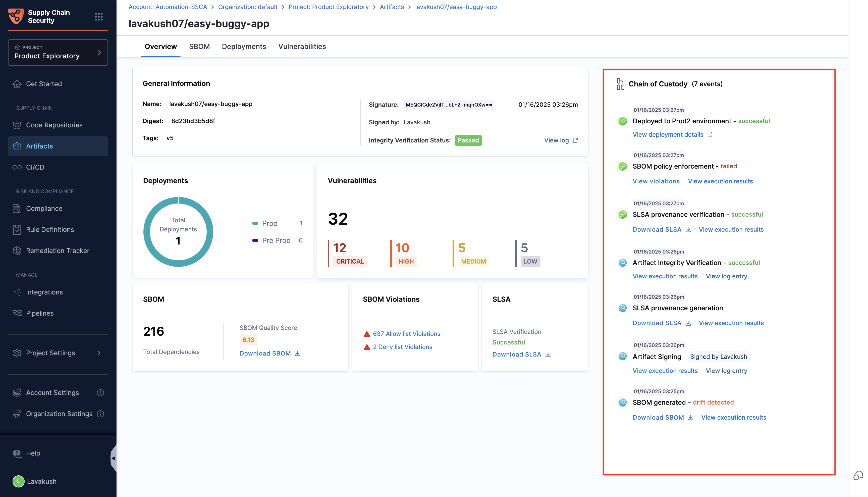The width and height of the screenshot is (868, 497).
Task: Click the Supply Chain Security logo
Action: [x=16, y=16]
